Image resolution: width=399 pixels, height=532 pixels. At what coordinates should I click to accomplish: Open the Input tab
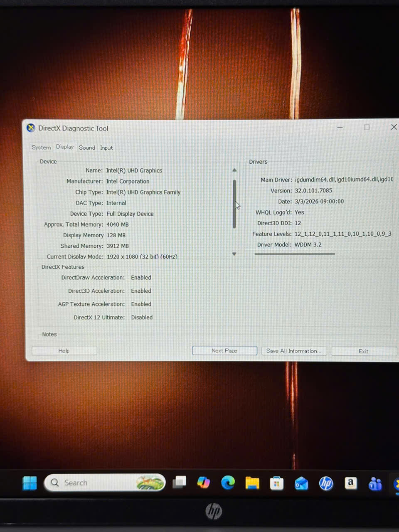(106, 148)
